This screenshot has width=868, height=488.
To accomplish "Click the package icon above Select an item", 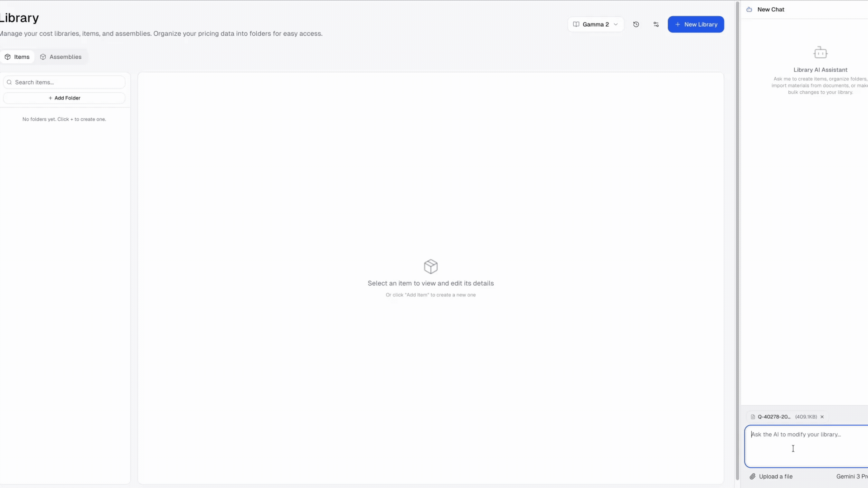I will click(430, 266).
